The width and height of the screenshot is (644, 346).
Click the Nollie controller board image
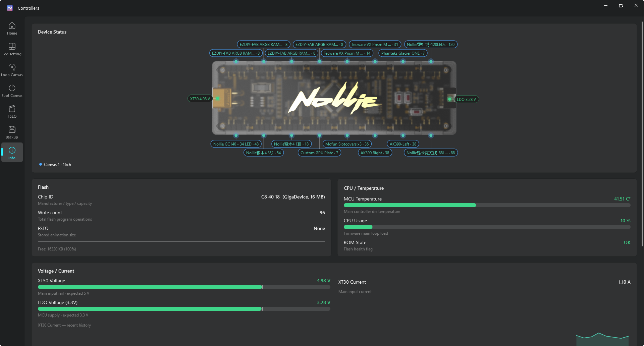(x=334, y=98)
